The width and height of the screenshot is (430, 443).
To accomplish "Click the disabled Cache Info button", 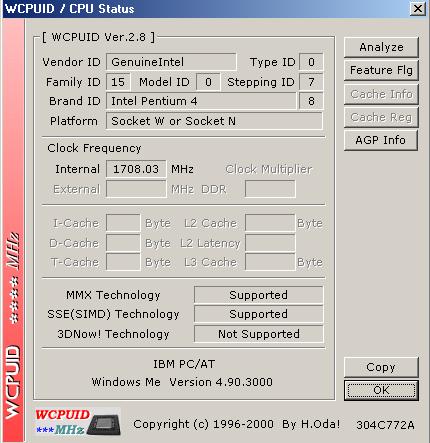I will (x=381, y=94).
